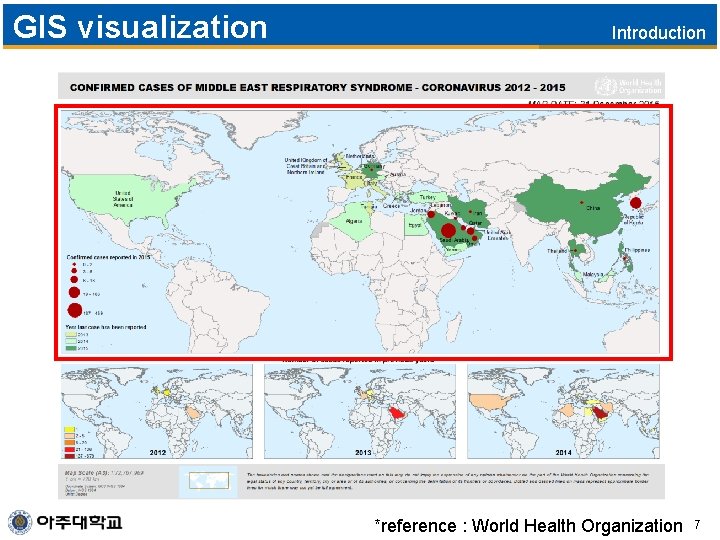Click the "Egypt" country label
Screen dimensions: 720x540
pyautogui.click(x=415, y=225)
